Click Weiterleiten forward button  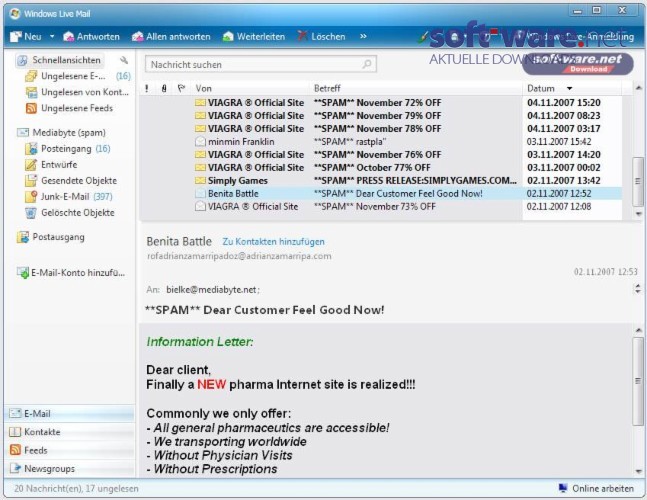[254, 37]
